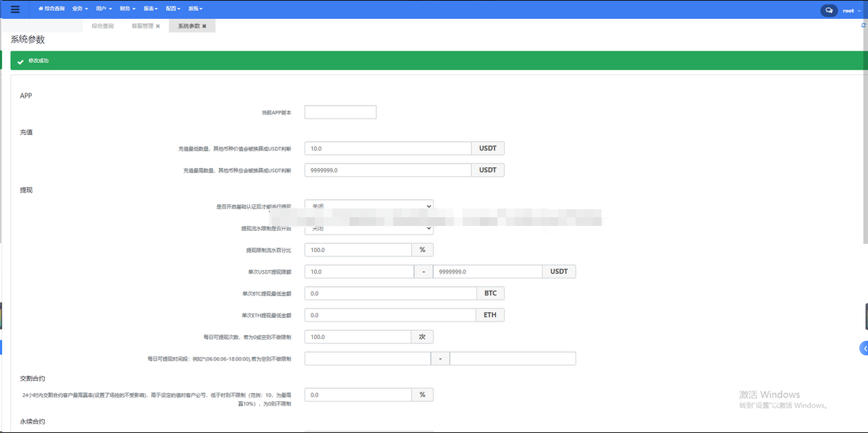Switch to the 综合查询 tab

pos(102,26)
